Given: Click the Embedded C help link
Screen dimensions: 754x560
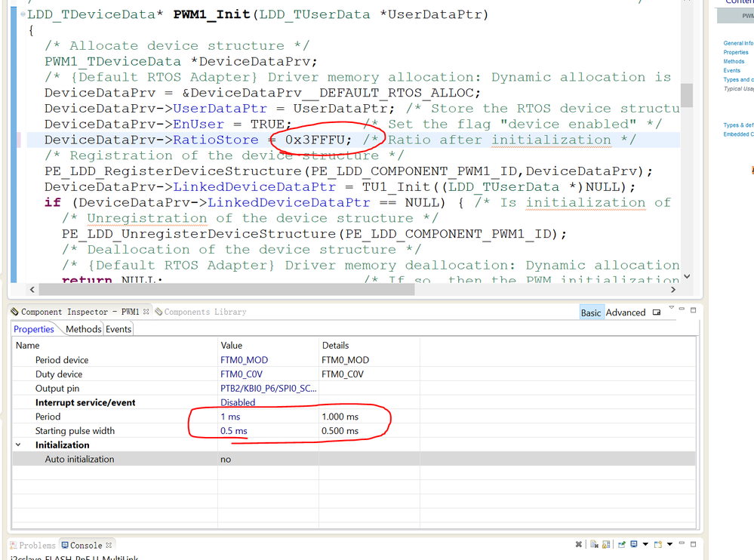Looking at the screenshot, I should point(738,134).
